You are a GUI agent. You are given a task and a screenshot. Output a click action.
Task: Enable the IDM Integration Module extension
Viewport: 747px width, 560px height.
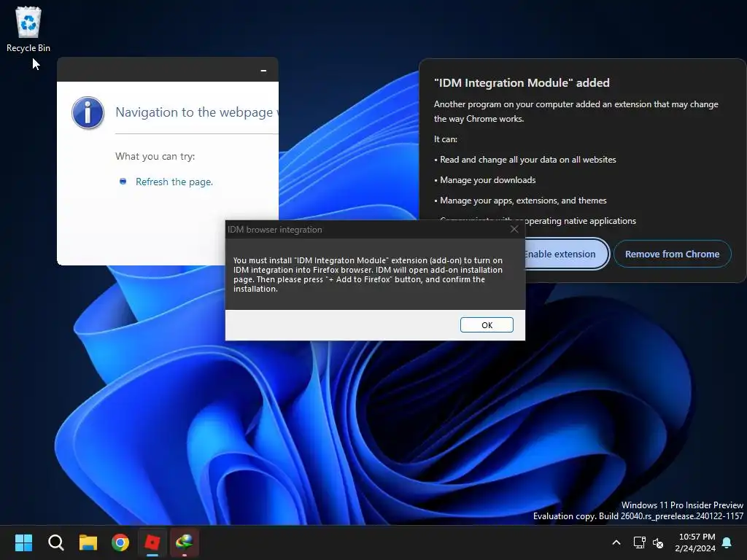point(566,254)
